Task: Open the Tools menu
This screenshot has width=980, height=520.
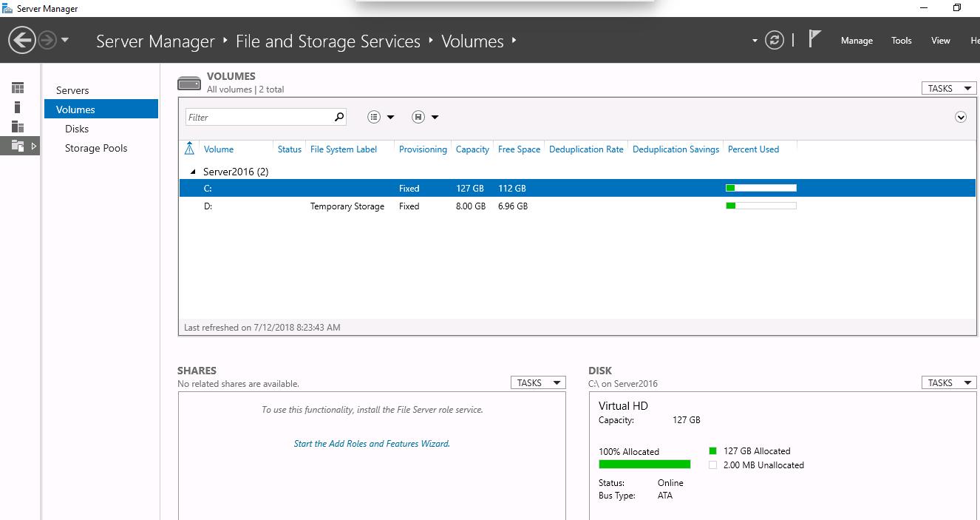Action: coord(901,41)
